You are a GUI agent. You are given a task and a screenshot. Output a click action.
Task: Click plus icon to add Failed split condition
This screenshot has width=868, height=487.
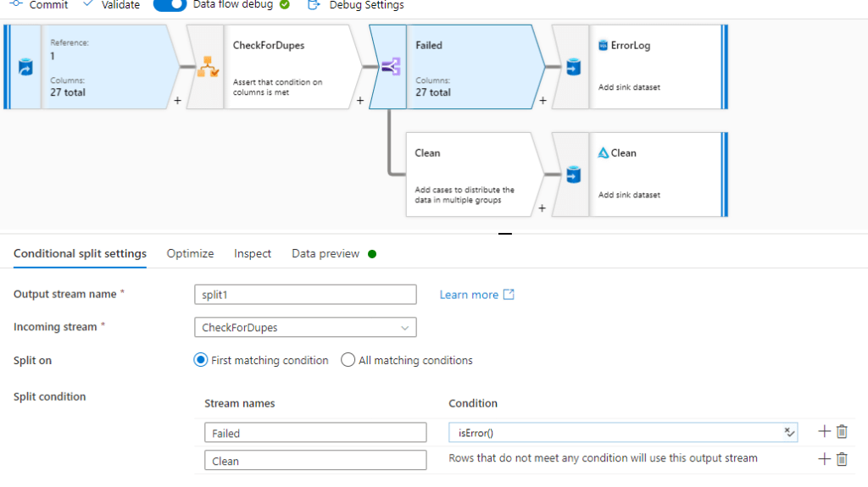coord(824,431)
